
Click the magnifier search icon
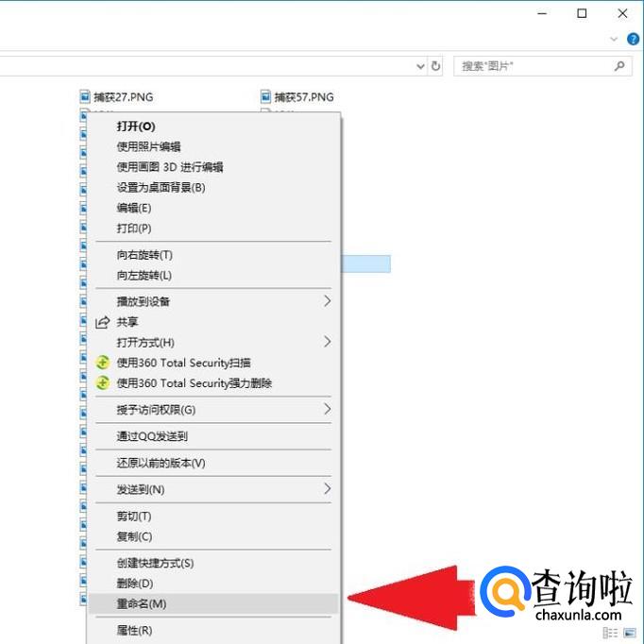[x=619, y=66]
